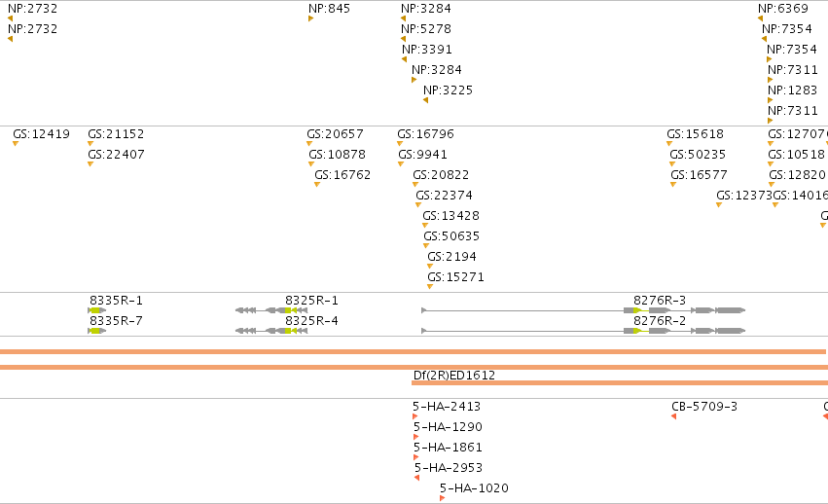The image size is (828, 504).
Task: Click the 8335R-1 transcript glyph
Action: [x=97, y=310]
